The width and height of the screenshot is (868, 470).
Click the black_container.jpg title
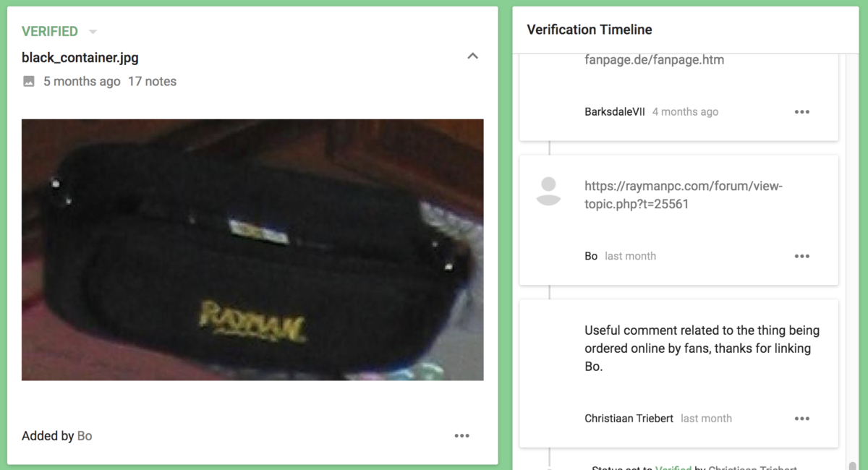coord(80,57)
